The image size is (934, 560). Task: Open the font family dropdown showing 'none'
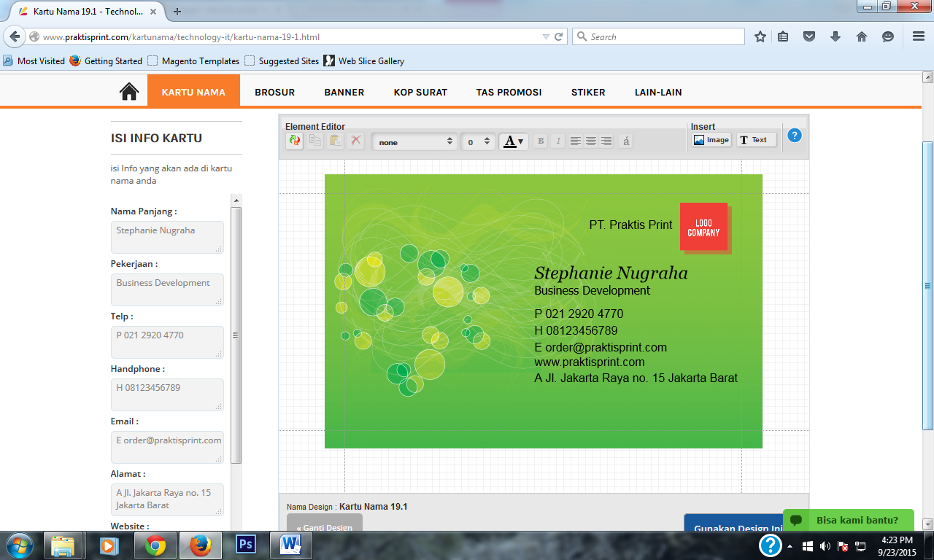point(414,141)
